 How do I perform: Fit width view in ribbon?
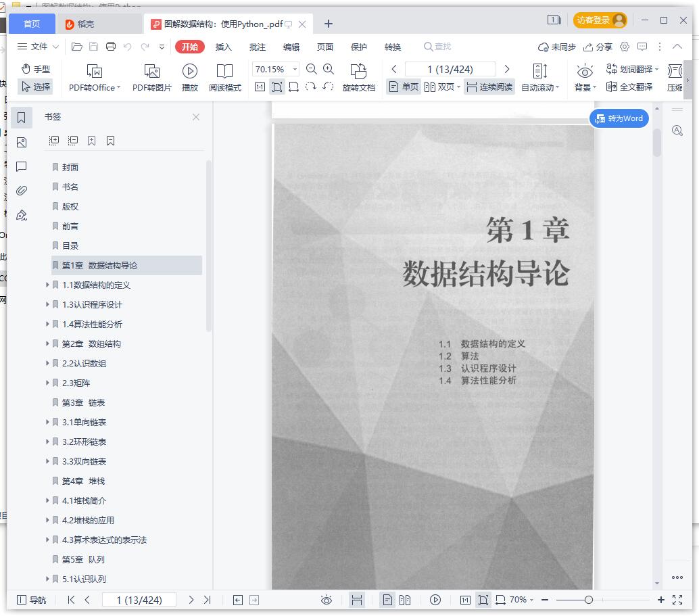tap(293, 87)
